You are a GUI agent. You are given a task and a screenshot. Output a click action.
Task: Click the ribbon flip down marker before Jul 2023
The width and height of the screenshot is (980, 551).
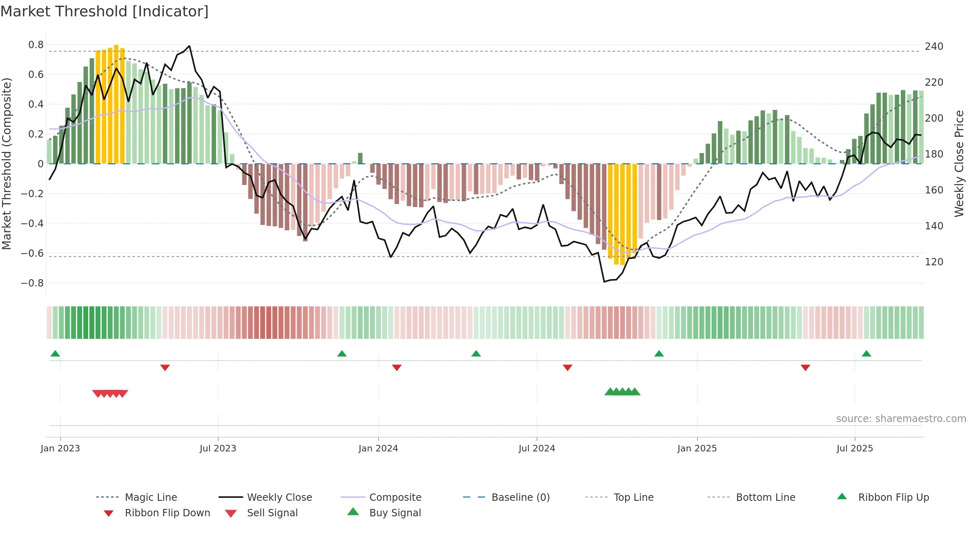pos(165,368)
